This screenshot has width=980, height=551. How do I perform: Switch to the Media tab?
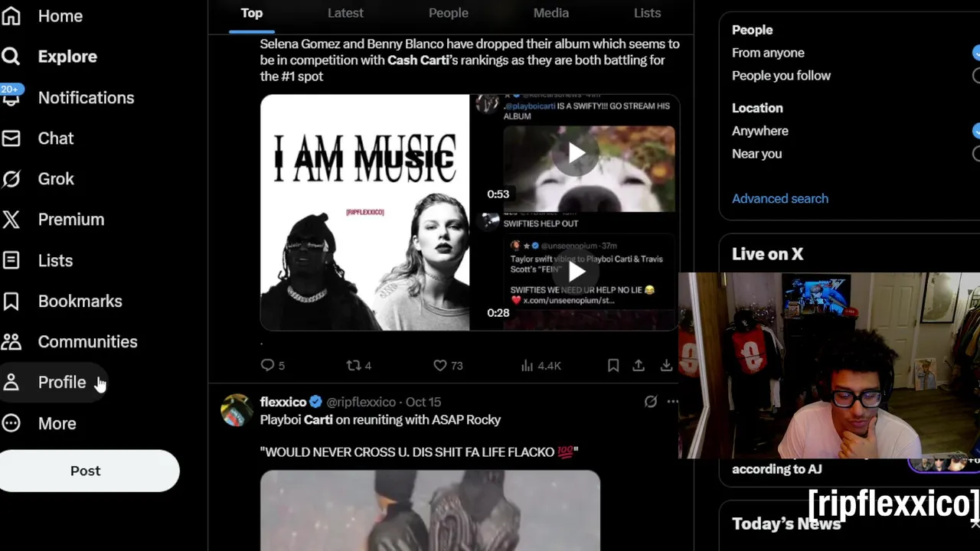551,13
